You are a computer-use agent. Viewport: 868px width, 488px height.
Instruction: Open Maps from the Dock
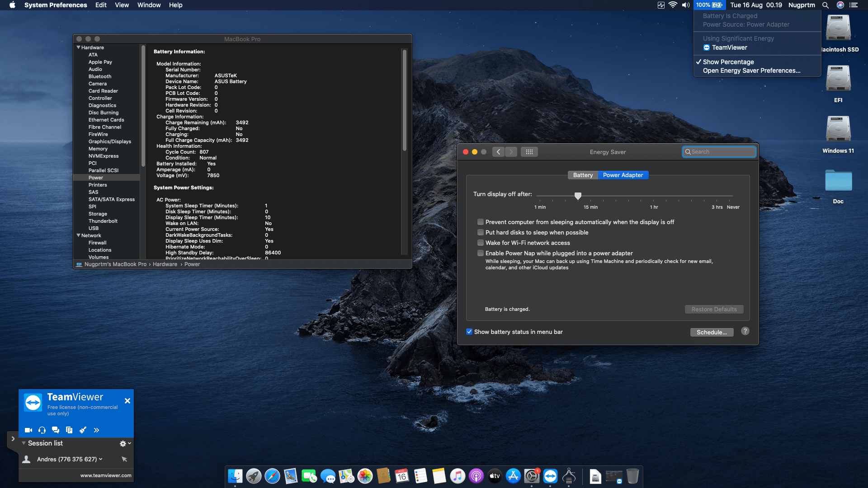click(x=346, y=476)
